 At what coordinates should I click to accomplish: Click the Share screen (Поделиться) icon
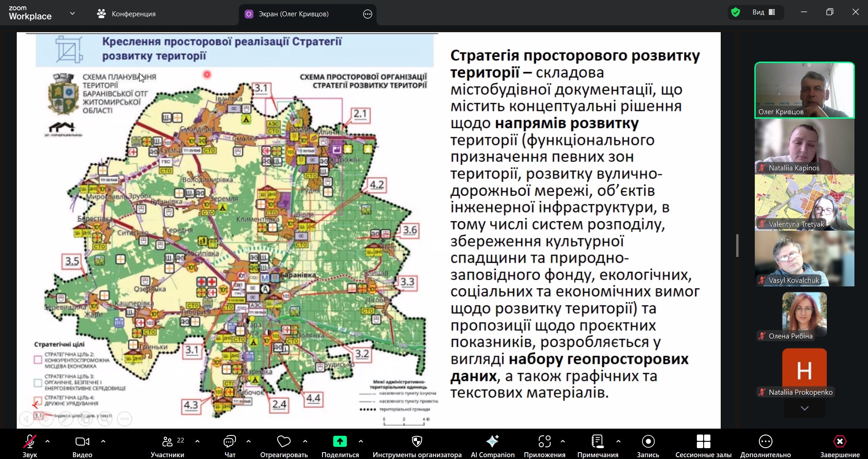point(340,441)
